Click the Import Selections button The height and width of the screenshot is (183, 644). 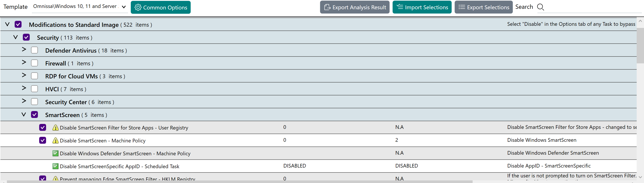tap(422, 7)
